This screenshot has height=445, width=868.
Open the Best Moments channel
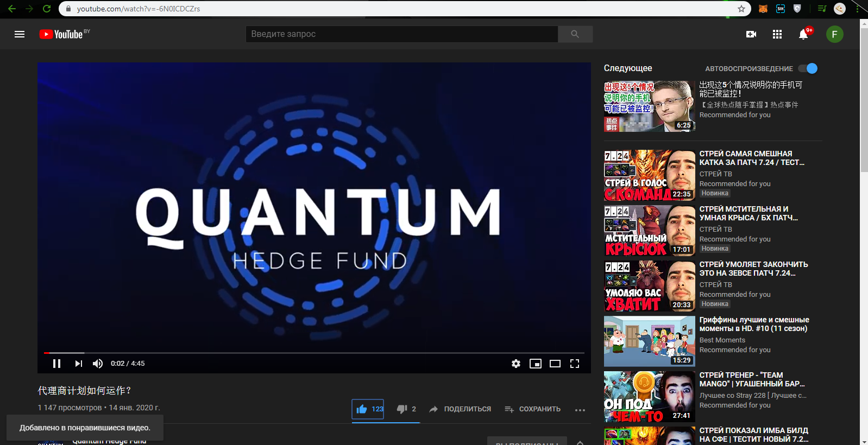pos(722,340)
